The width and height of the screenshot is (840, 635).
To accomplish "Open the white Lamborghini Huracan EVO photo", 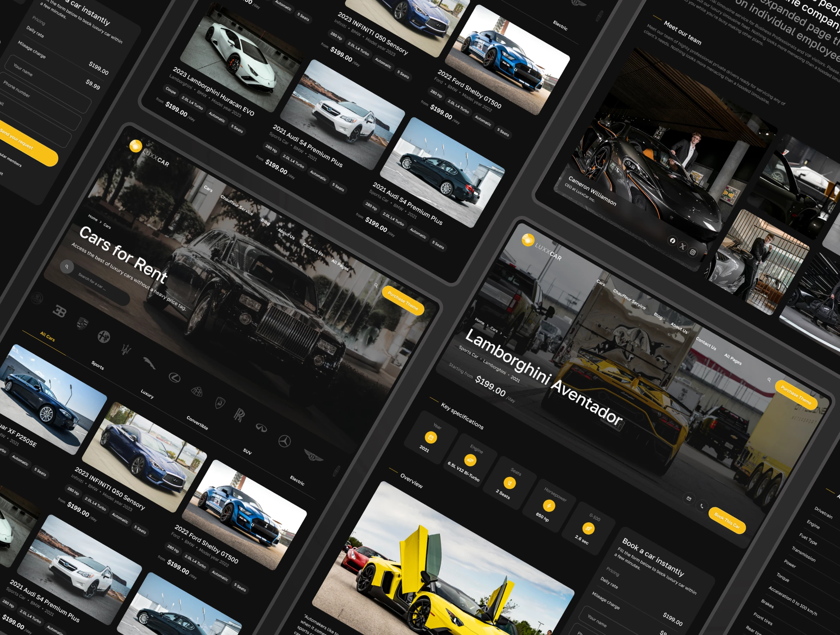I will coord(242,56).
